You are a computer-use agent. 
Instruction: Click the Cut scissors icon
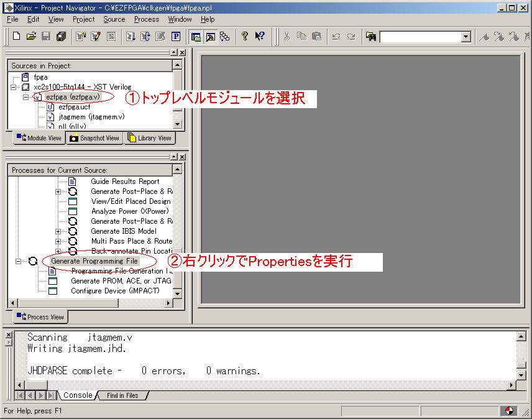(287, 36)
